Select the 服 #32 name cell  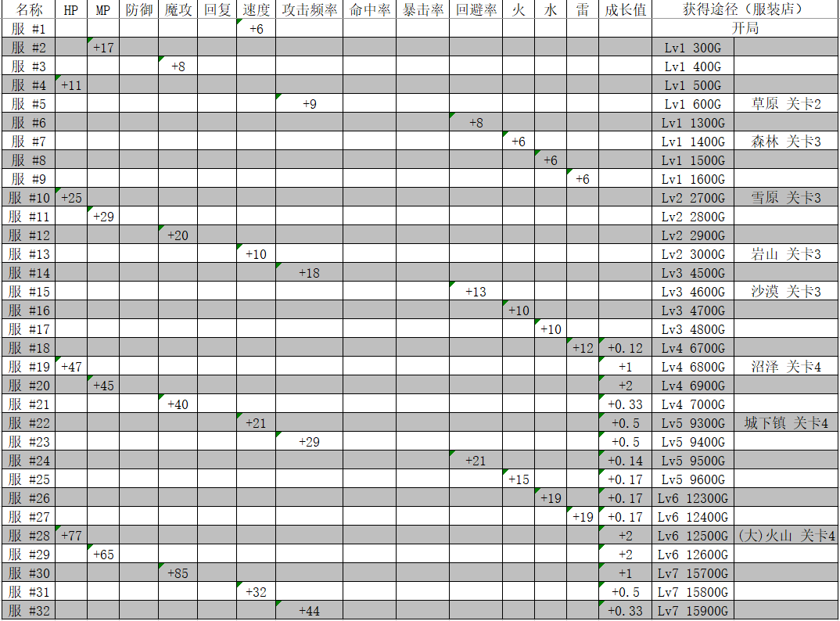28,610
